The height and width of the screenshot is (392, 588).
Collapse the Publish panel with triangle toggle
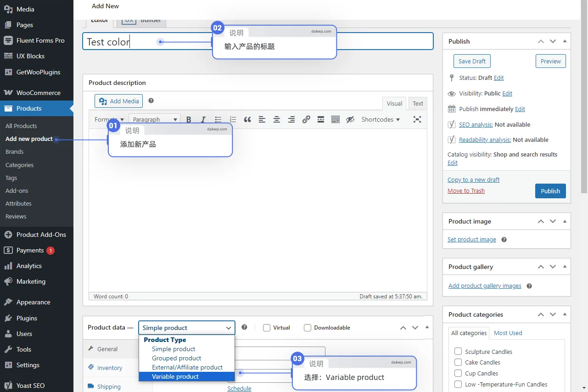coord(565,41)
